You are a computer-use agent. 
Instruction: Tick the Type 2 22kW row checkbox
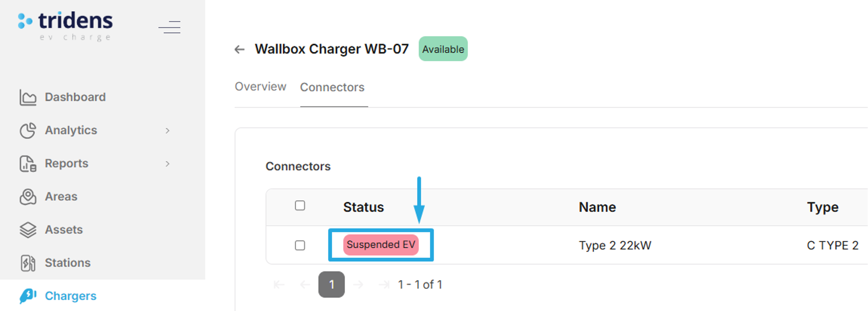tap(300, 245)
